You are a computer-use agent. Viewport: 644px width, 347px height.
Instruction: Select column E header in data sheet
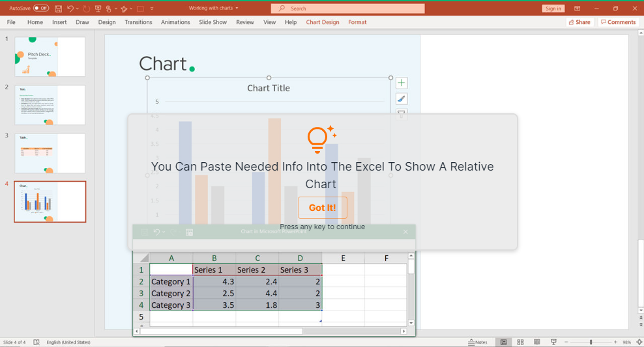click(x=343, y=258)
